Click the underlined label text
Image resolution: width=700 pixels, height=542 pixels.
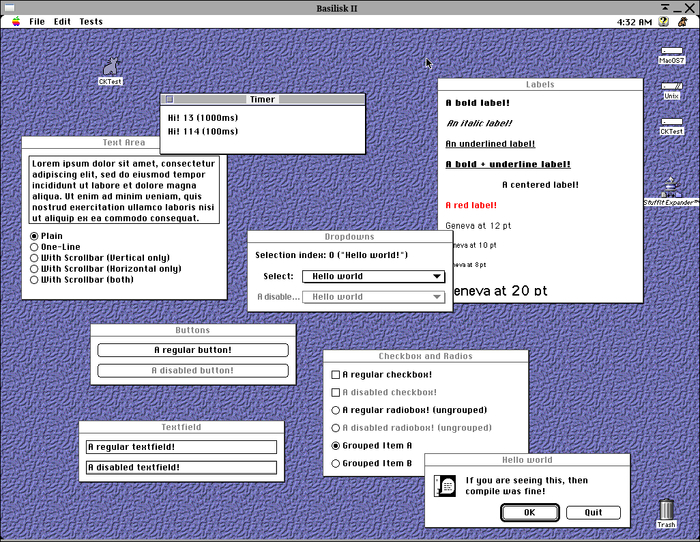[x=490, y=144]
